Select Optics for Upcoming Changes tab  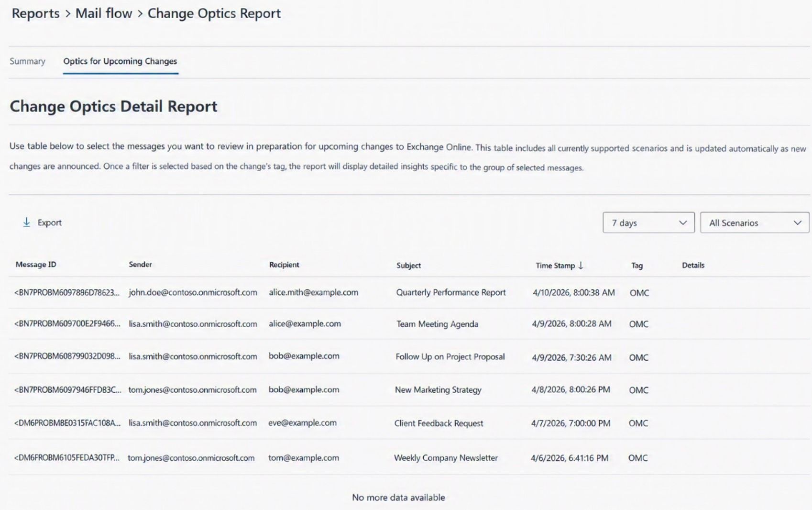point(120,61)
